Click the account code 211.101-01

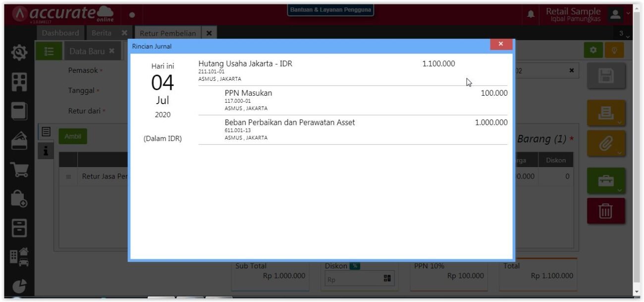click(211, 71)
